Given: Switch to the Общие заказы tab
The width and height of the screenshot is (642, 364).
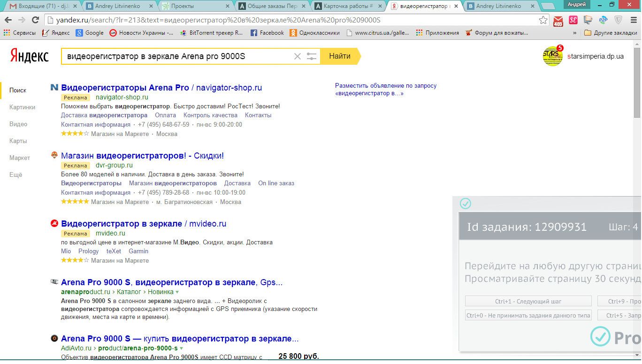Looking at the screenshot, I should click(x=270, y=6).
